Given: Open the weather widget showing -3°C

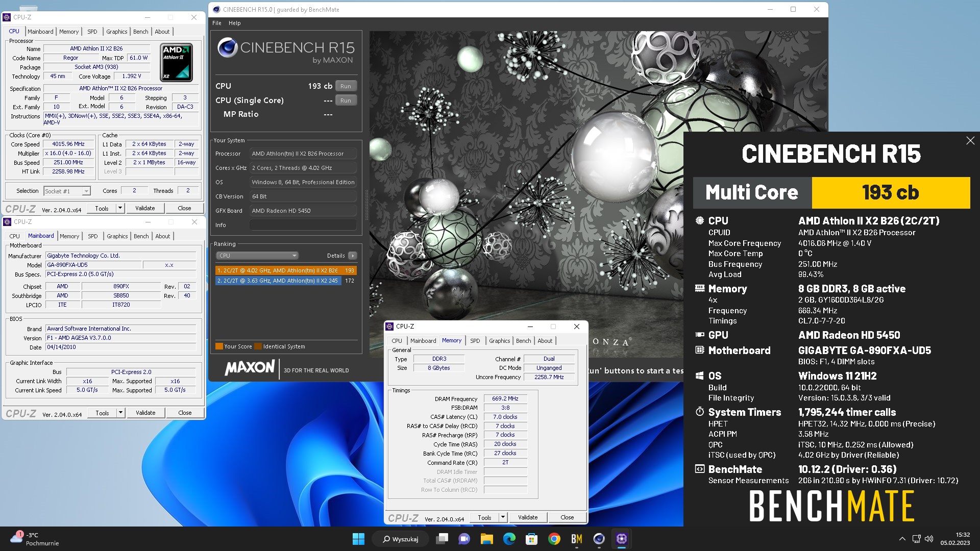Looking at the screenshot, I should 35,539.
